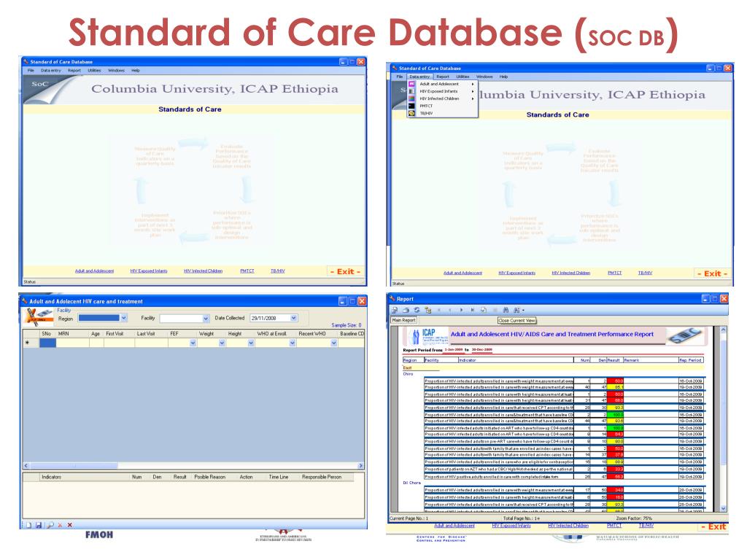This screenshot has height=560, width=747.
Task: Open Facility dropdown in Adult form
Action: (206, 318)
